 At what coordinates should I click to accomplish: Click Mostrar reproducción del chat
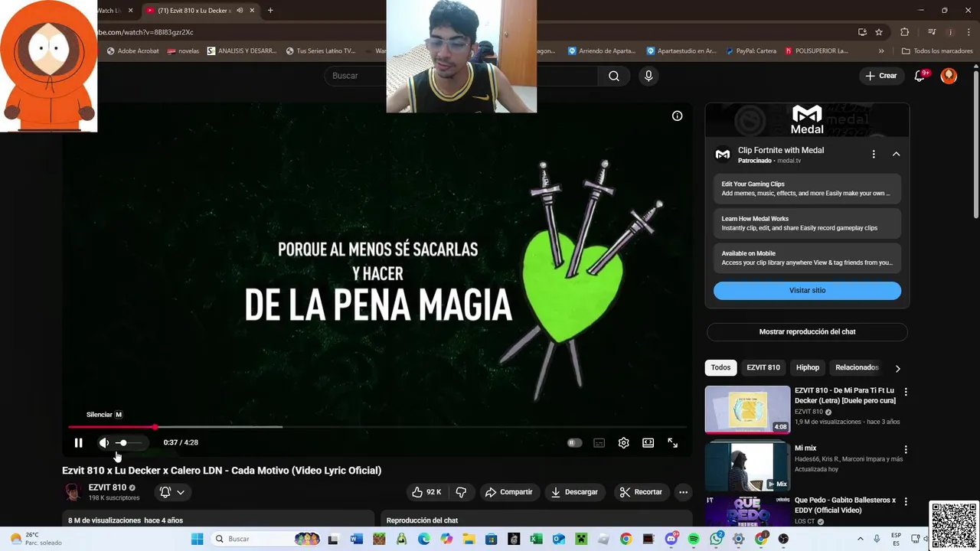pos(807,331)
